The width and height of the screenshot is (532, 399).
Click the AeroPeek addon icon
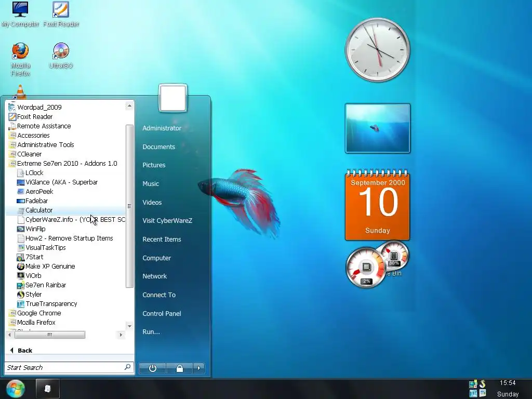[x=21, y=192]
